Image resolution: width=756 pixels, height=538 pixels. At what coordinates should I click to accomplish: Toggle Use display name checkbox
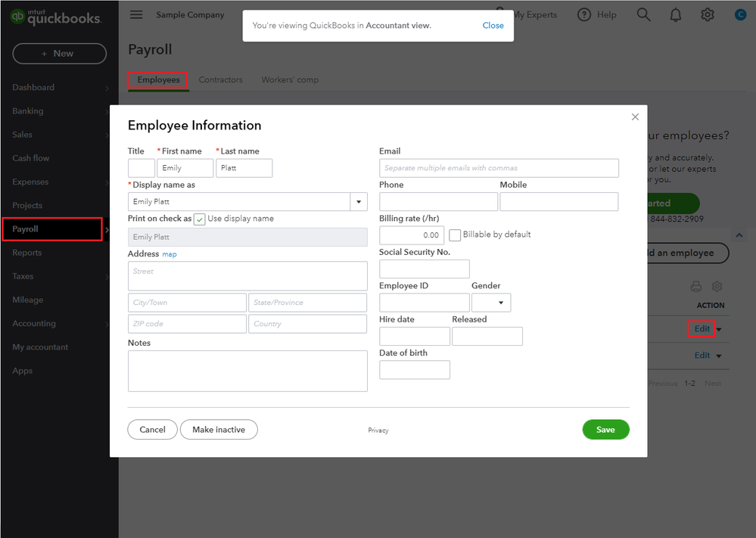pos(200,219)
